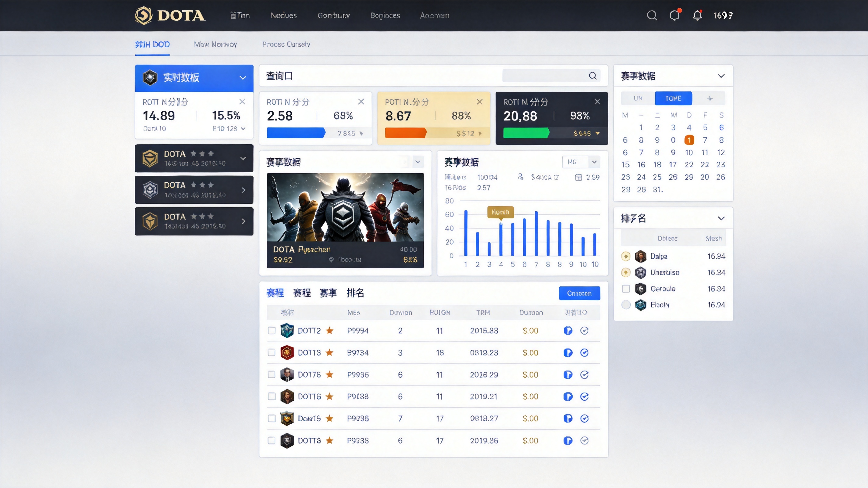This screenshot has height=488, width=868.
Task: Select the 赛事 tab above the table
Action: coord(328,293)
